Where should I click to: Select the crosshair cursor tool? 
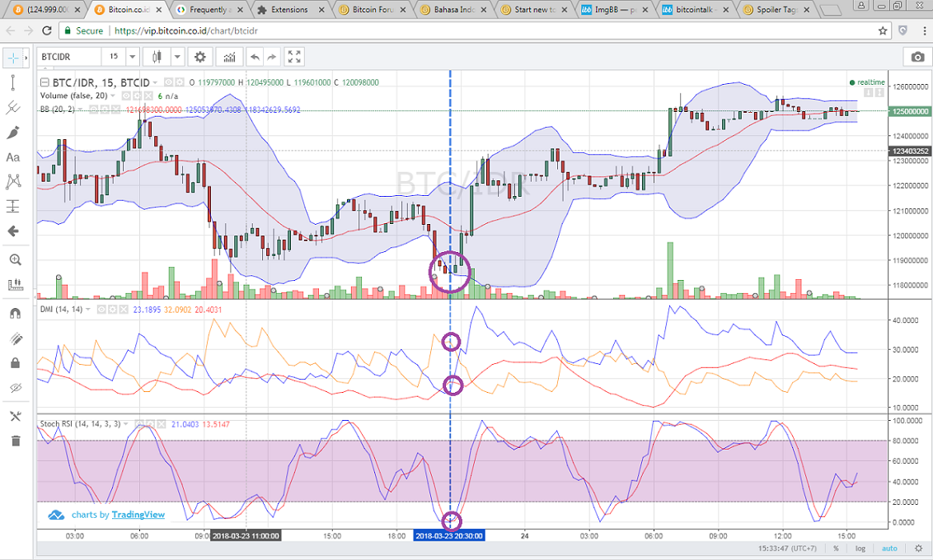coord(12,58)
